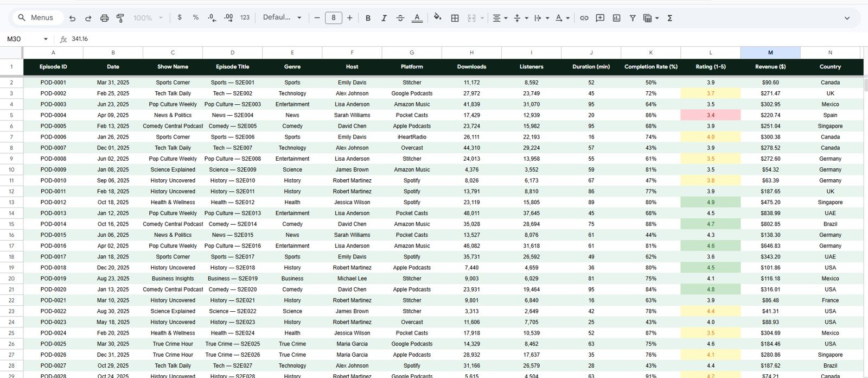Open the horizontal align dropdown
Screen dimensions: 868x378
(x=500, y=18)
